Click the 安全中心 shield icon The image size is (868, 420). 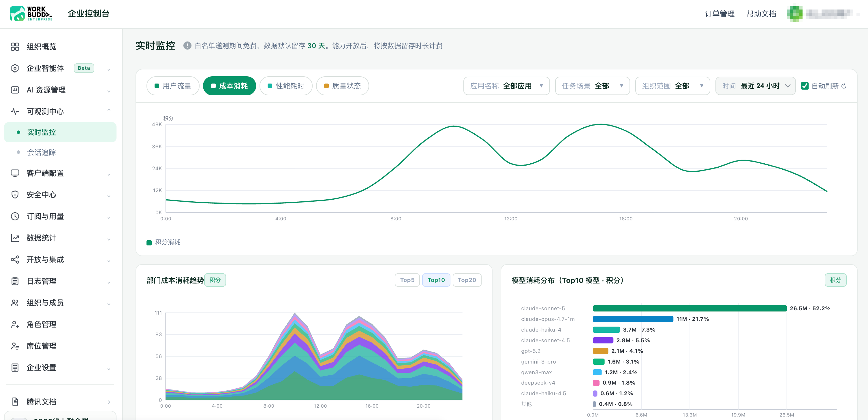click(15, 194)
